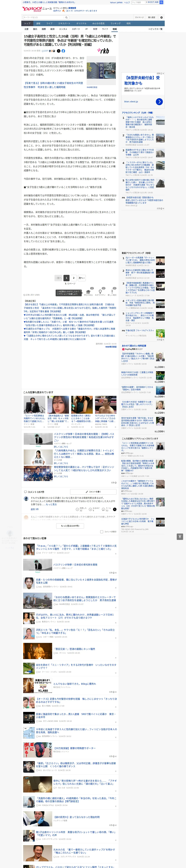Open the トピックス一覧 link
The width and height of the screenshot is (186, 868).
[155, 29]
